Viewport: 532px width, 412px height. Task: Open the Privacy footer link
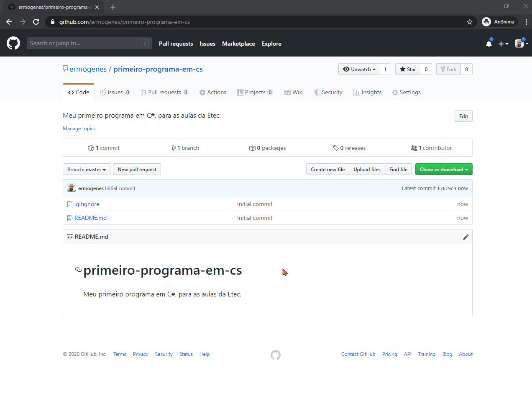(x=141, y=354)
